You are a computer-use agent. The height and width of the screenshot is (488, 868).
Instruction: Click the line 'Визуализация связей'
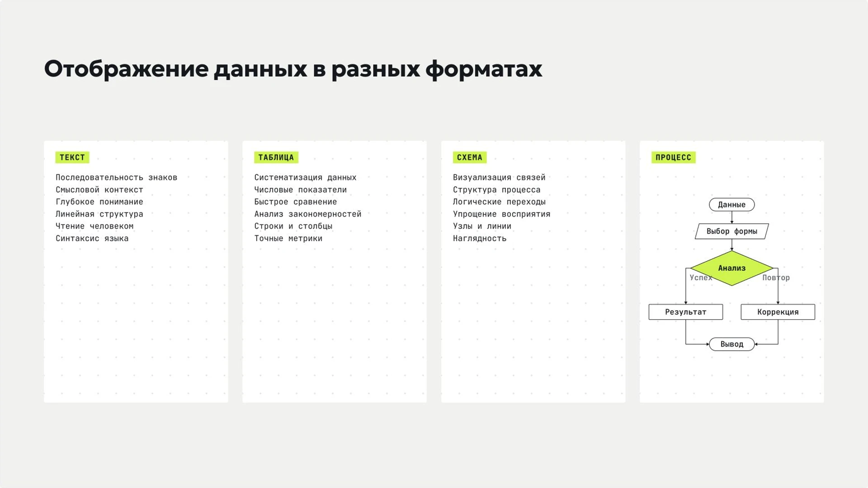coord(499,178)
